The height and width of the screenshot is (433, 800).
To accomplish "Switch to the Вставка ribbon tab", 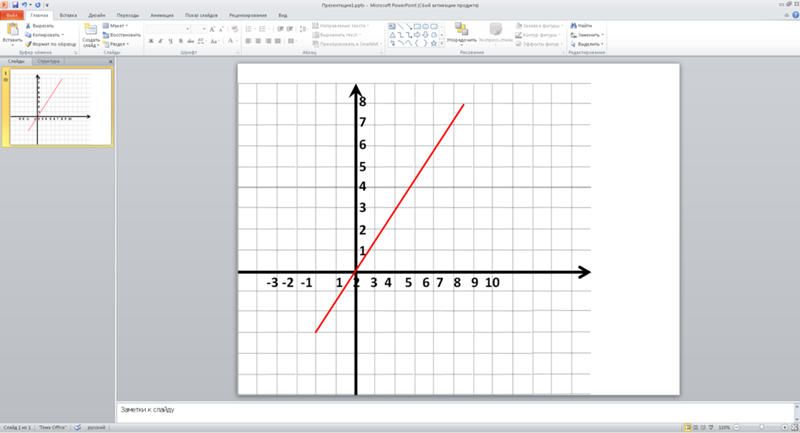I will click(x=68, y=15).
